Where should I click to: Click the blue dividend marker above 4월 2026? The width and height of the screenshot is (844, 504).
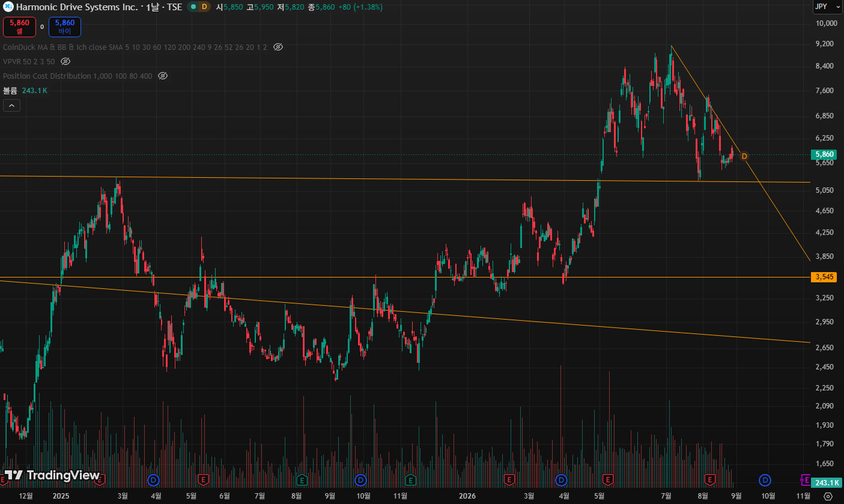point(562,479)
